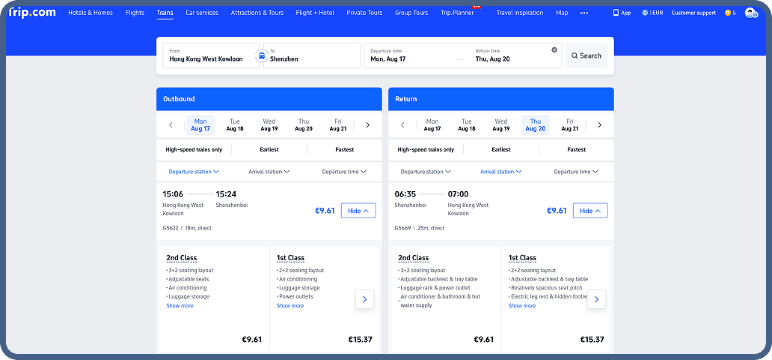Open Return Arrival station dropdown
772x360 pixels.
[501, 172]
